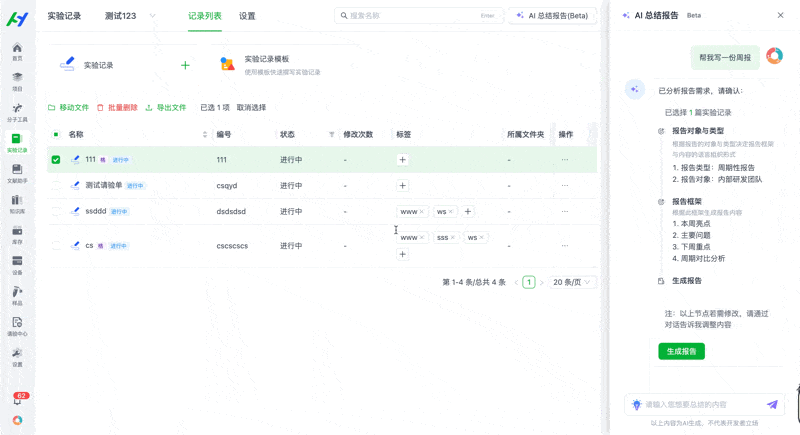The image size is (800, 435).
Task: Open more actions for row 测试请验单
Action: tap(565, 186)
